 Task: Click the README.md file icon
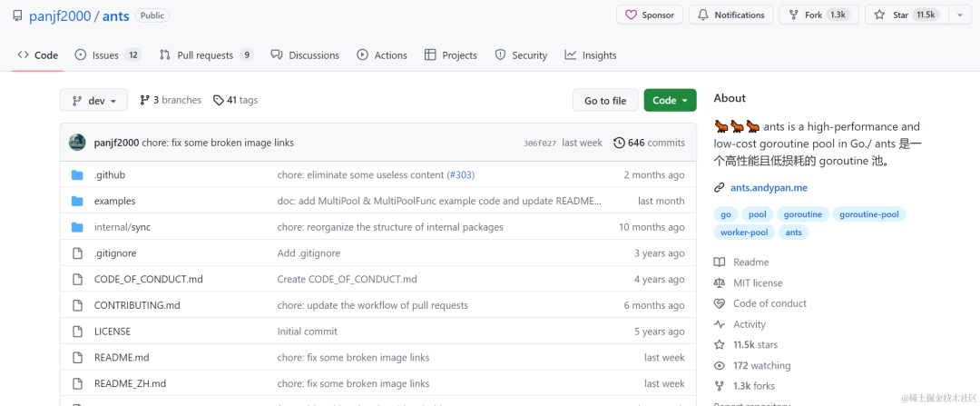(77, 358)
